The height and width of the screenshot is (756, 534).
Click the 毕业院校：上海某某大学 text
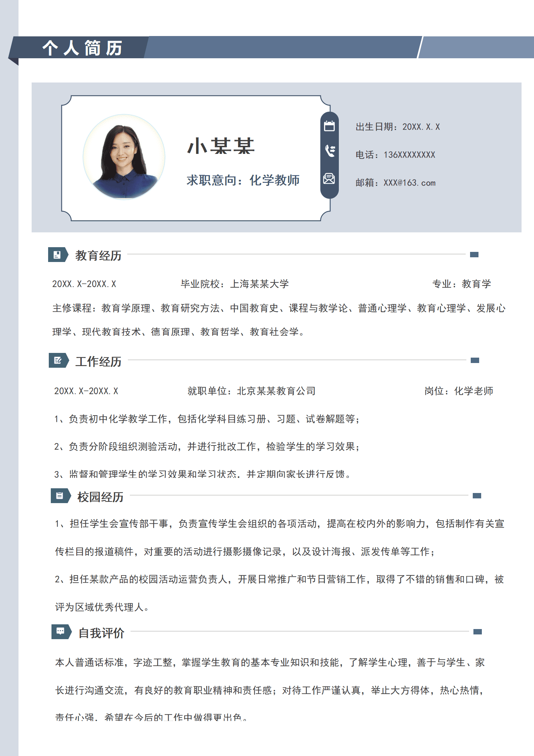pos(235,284)
